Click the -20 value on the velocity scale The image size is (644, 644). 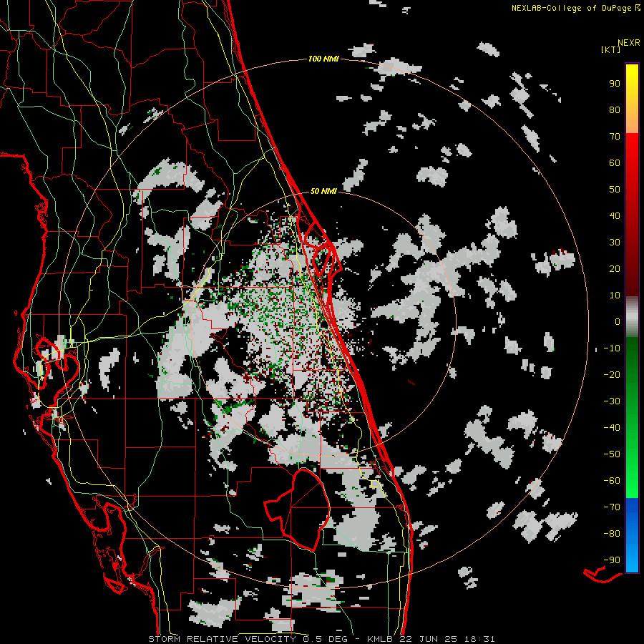click(x=612, y=375)
